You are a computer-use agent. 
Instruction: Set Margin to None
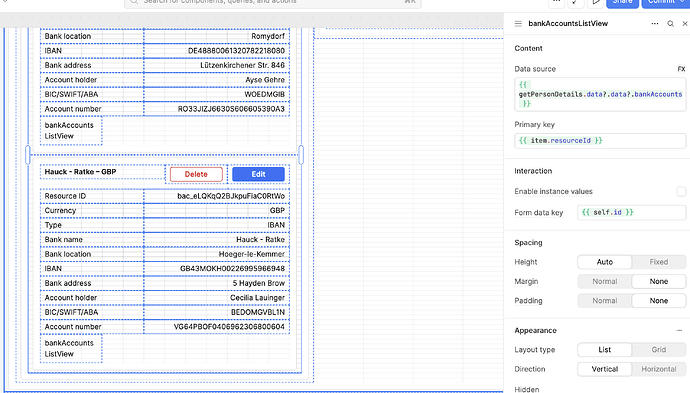(x=659, y=281)
